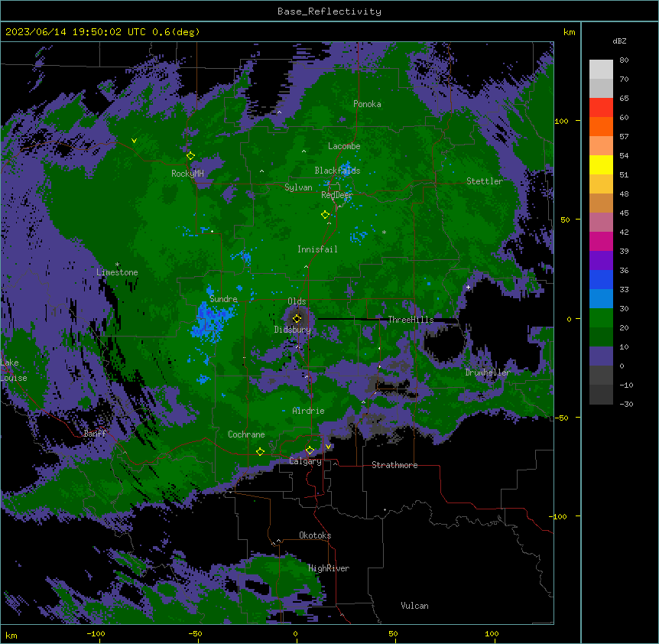
Task: Click the Lake Louise label
Action: [12, 370]
